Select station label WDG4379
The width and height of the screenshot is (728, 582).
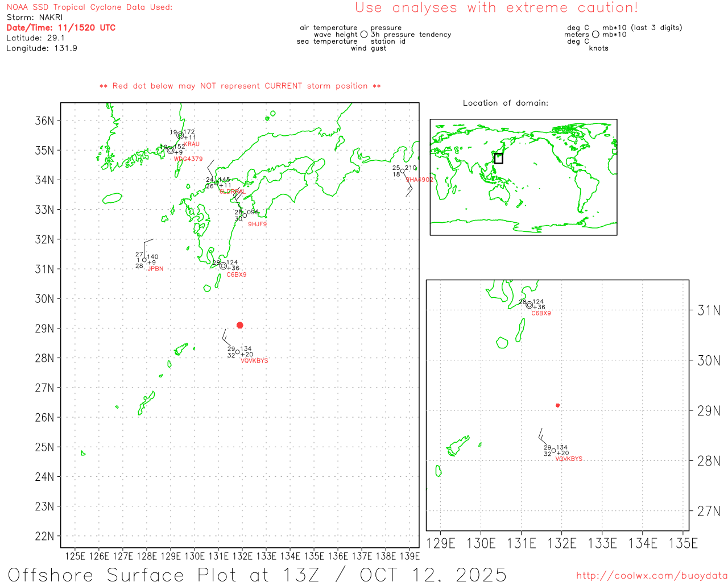(x=188, y=159)
